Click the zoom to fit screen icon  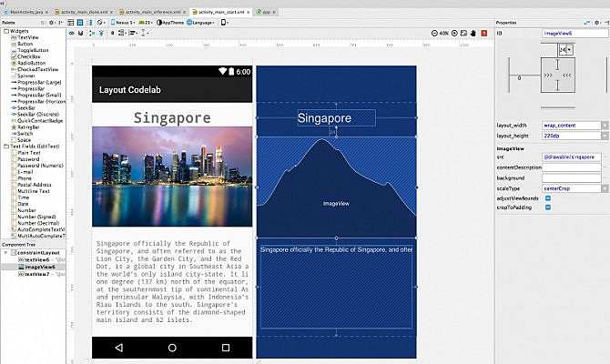(x=463, y=33)
